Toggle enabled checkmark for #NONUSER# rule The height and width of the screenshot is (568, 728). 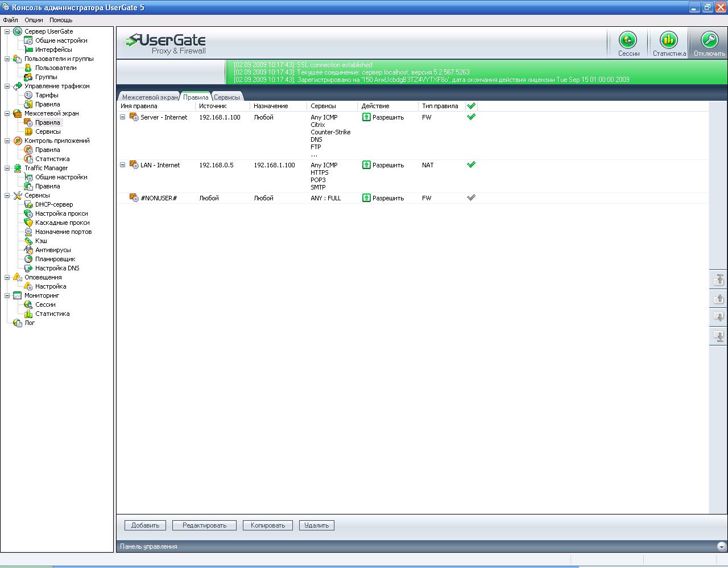[471, 197]
